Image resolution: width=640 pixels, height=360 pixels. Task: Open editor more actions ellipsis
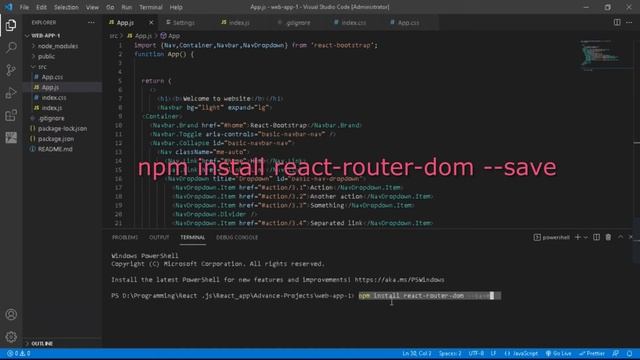(x=629, y=22)
